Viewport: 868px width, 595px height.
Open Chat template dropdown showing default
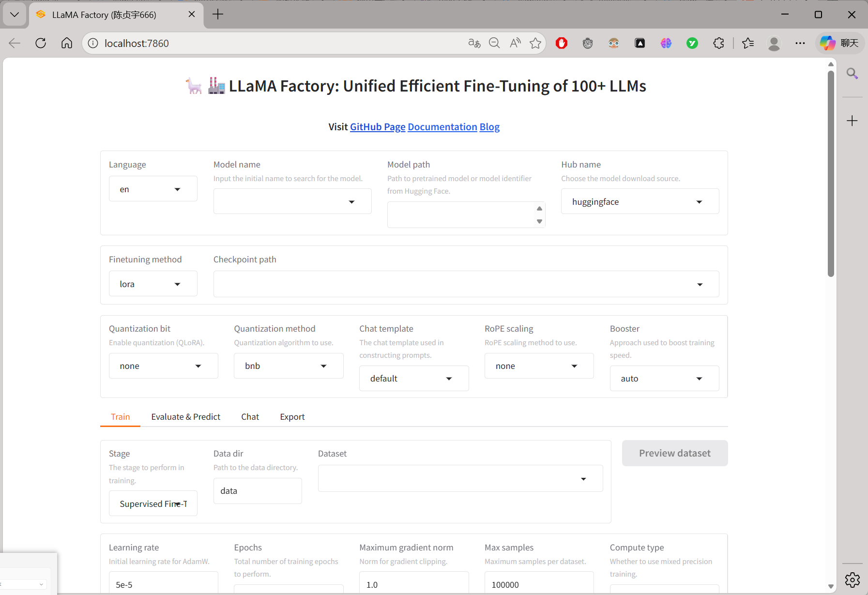pyautogui.click(x=414, y=378)
